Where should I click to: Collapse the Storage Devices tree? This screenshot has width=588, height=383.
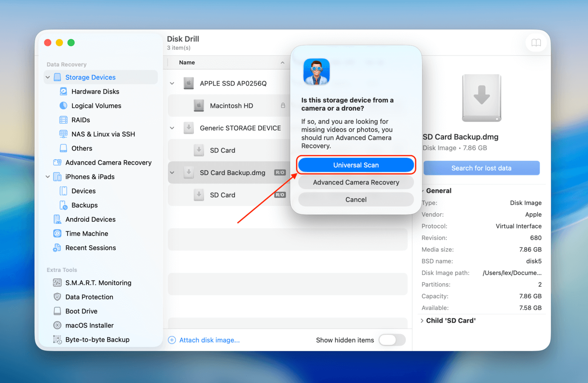pyautogui.click(x=47, y=77)
